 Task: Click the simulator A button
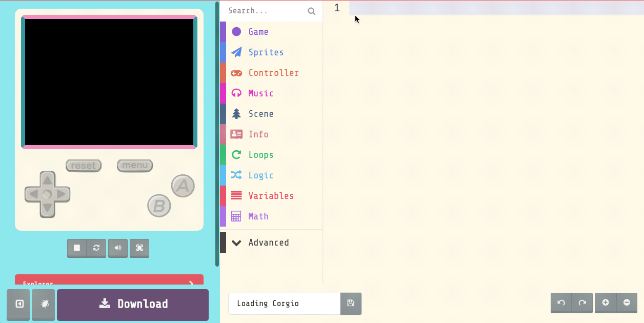(x=183, y=186)
